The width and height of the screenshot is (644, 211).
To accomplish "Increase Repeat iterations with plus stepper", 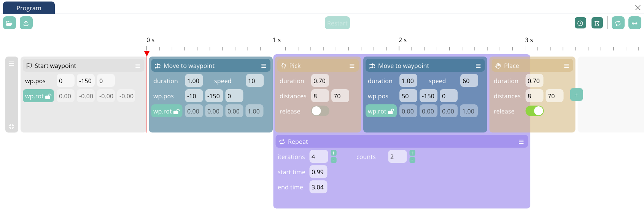I will [334, 153].
